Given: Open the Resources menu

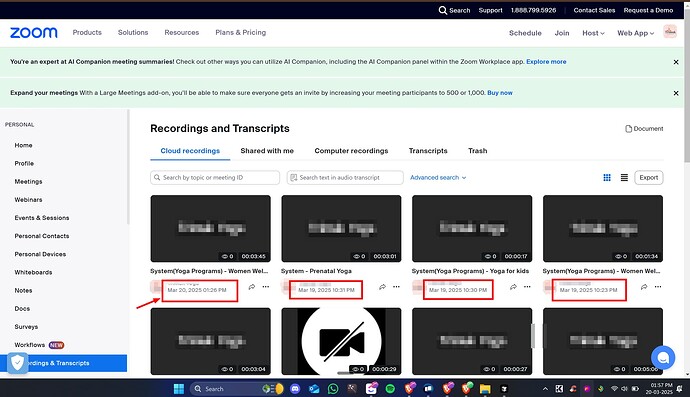Looking at the screenshot, I should click(182, 33).
